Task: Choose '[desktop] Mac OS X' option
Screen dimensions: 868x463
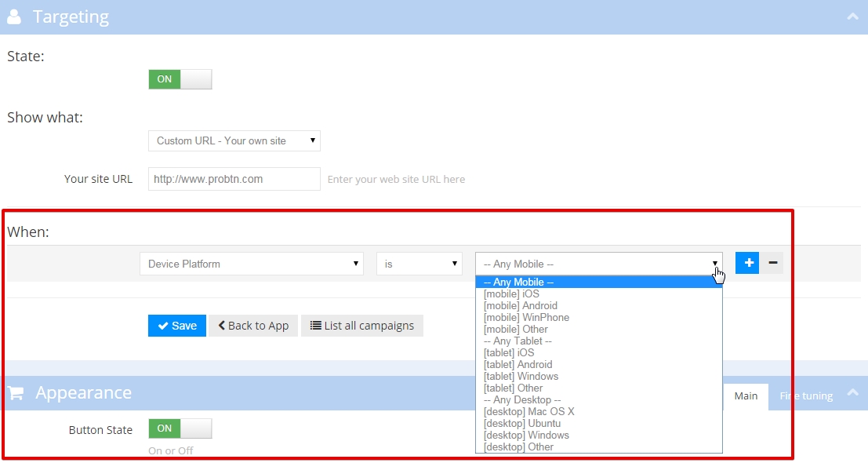Action: 529,412
